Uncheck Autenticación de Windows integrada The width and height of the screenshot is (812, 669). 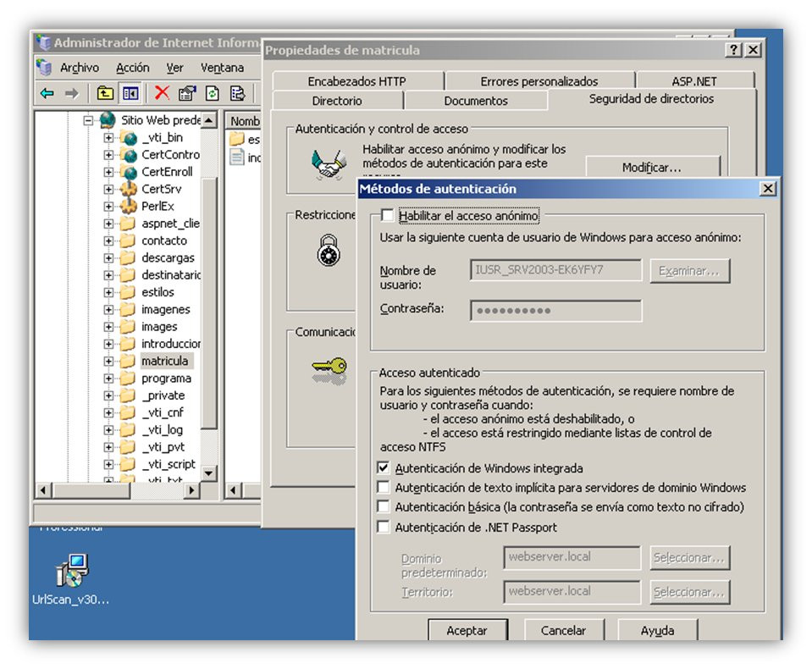[384, 468]
